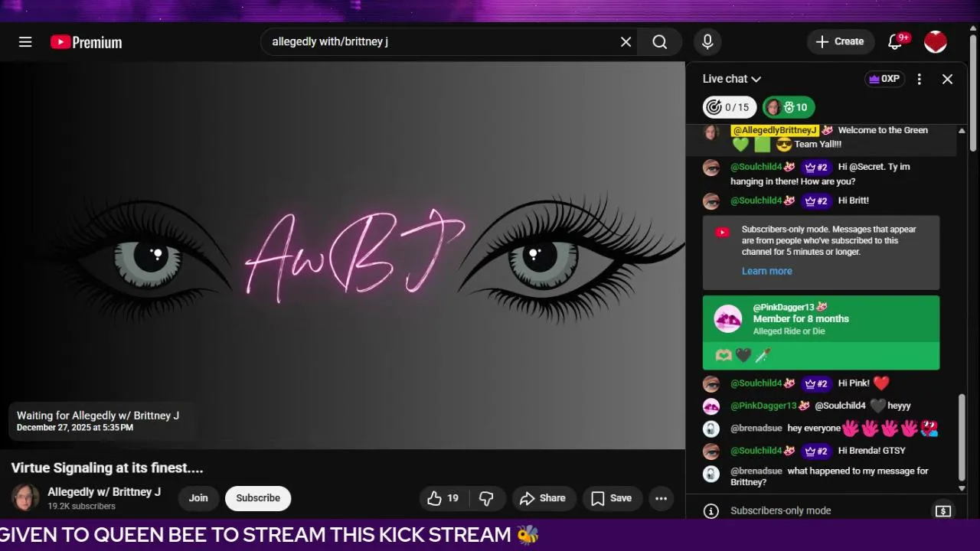
Task: Click @AllegedlyBrittneyJ pinned author name
Action: pyautogui.click(x=775, y=130)
